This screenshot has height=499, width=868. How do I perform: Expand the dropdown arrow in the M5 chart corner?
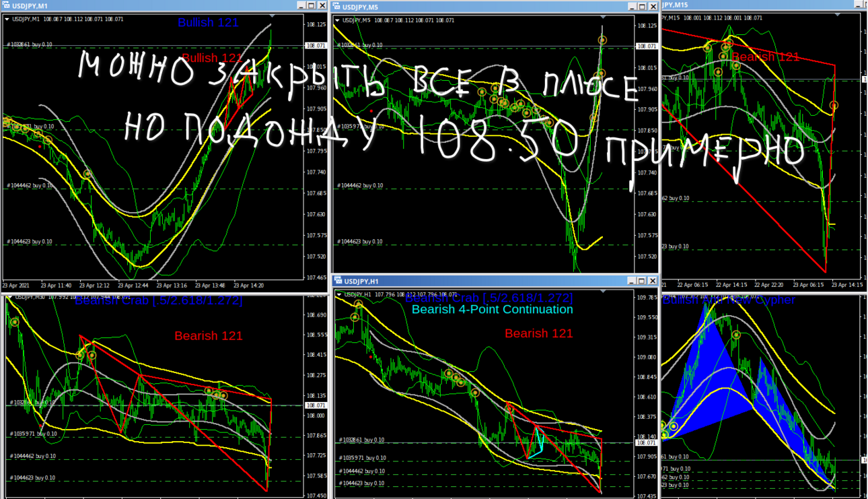[x=336, y=20]
